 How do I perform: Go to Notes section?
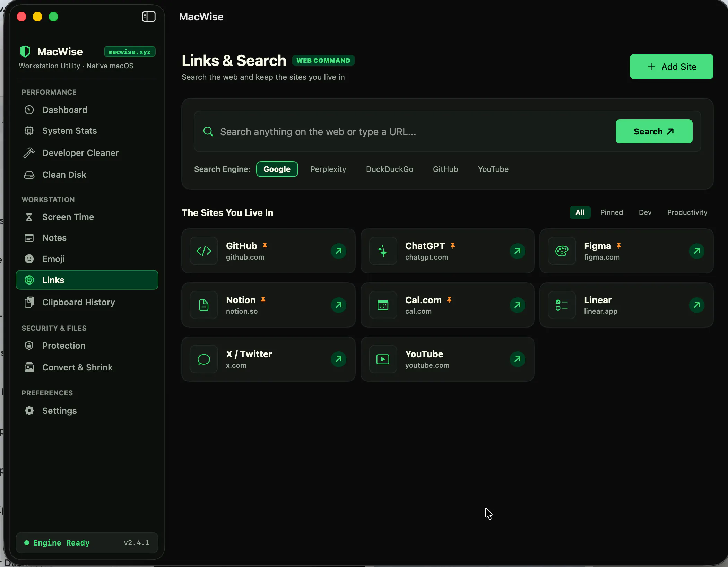[87, 238]
